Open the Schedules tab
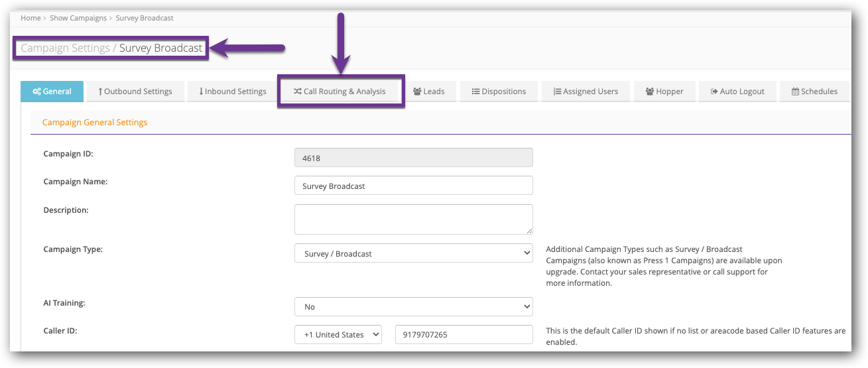 coord(814,92)
